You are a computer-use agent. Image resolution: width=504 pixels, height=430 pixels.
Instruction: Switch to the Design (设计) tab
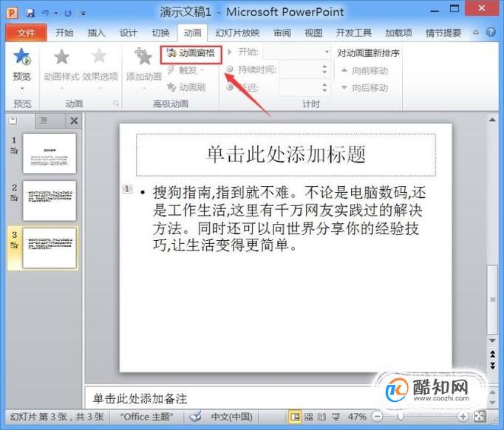point(129,33)
